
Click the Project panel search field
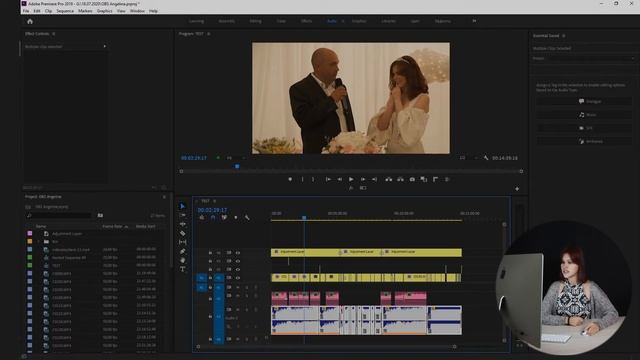point(59,216)
